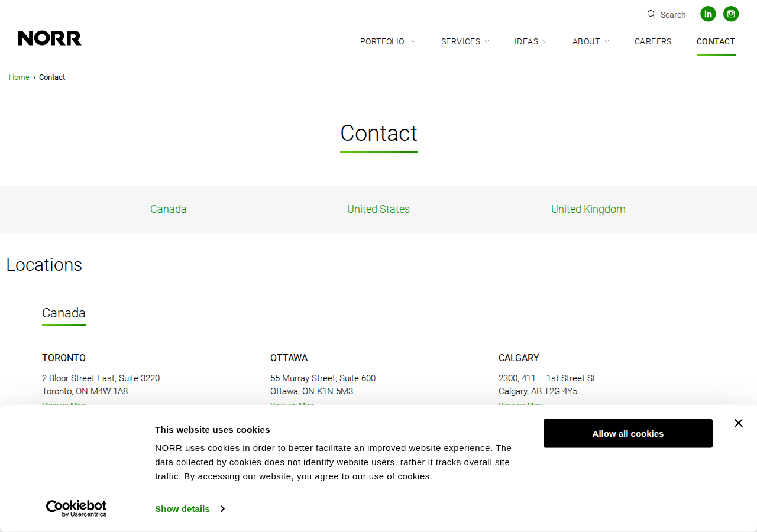The image size is (757, 532).
Task: Go to the CAREERS page
Action: pyautogui.click(x=653, y=41)
